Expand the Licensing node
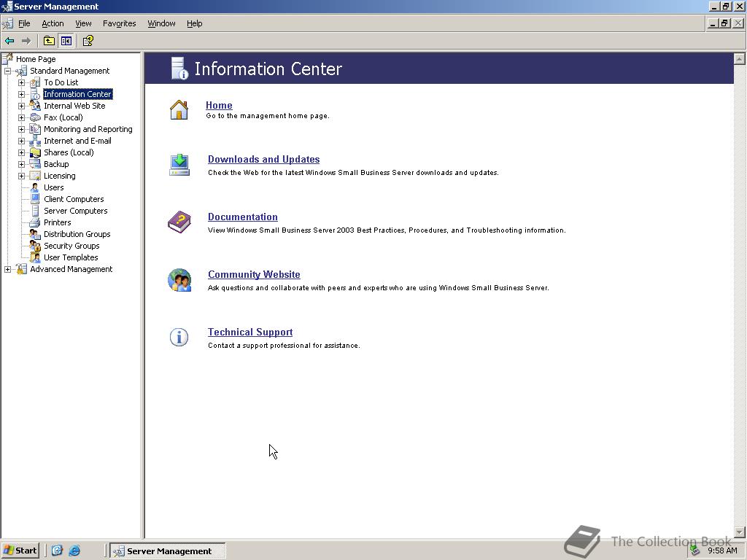 pos(21,176)
